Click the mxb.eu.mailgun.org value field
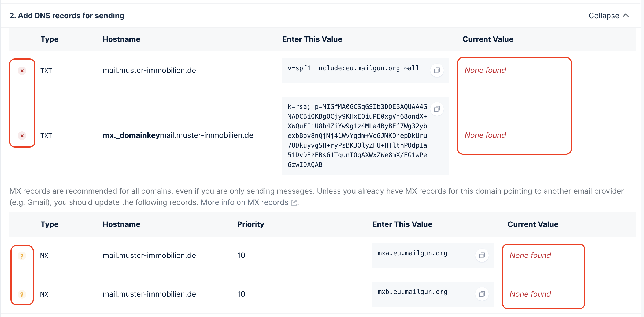This screenshot has height=317, width=644. pos(412,292)
